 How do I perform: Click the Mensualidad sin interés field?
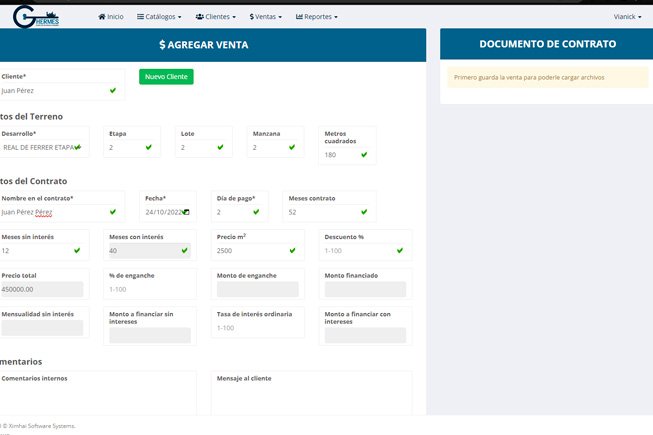42,328
